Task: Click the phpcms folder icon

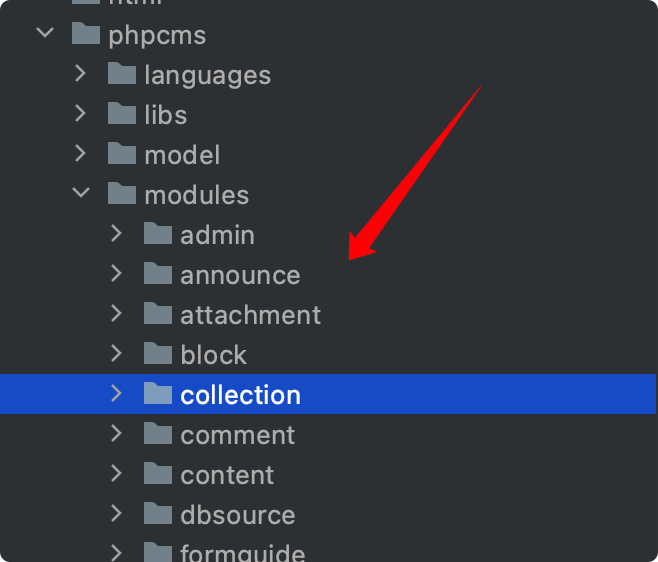Action: tap(86, 34)
